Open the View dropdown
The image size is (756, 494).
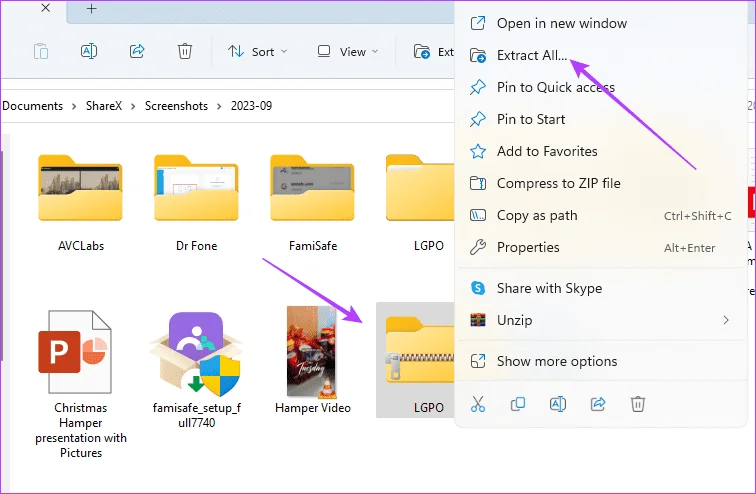(x=348, y=52)
